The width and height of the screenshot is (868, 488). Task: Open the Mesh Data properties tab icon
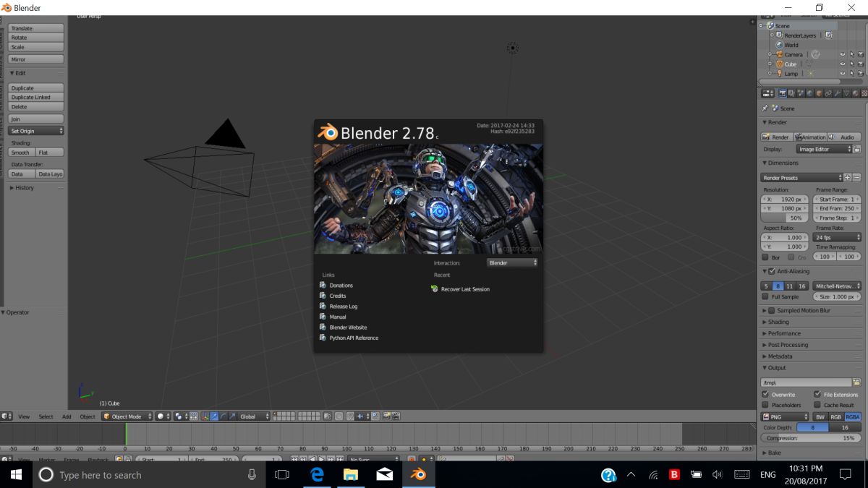pos(846,93)
